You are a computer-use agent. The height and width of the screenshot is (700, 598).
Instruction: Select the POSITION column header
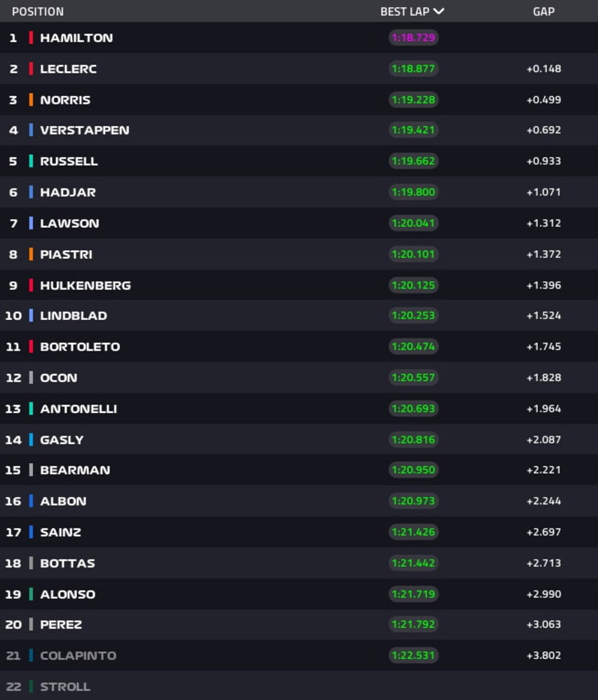38,12
